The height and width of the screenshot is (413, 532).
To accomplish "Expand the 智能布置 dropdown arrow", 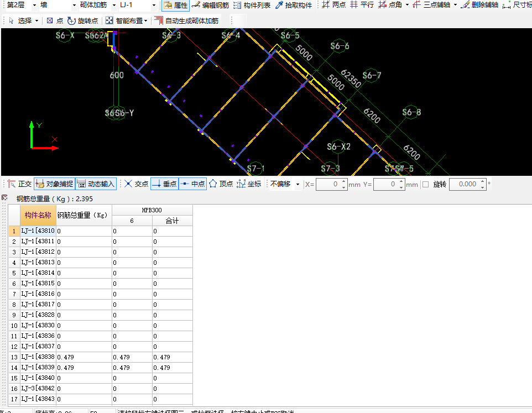I will click(x=146, y=21).
